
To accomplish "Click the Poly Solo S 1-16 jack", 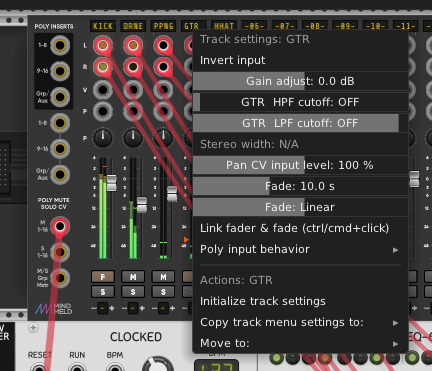I will coord(60,252).
